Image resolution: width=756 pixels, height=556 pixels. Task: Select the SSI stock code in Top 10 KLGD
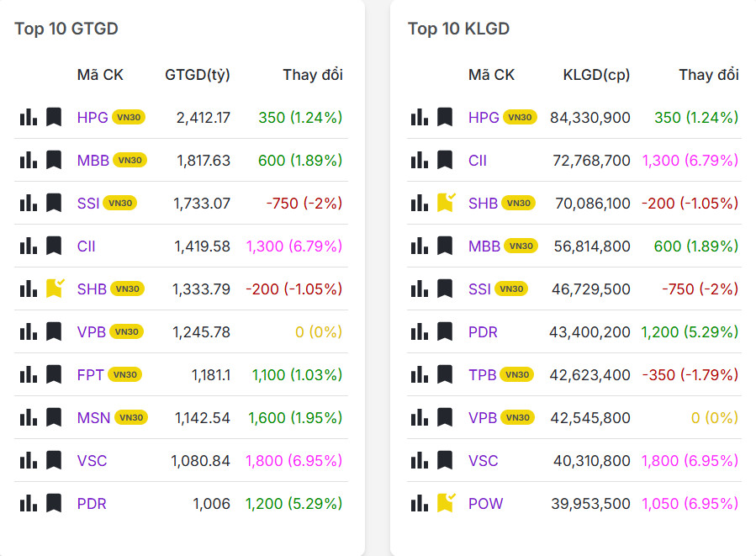click(479, 289)
